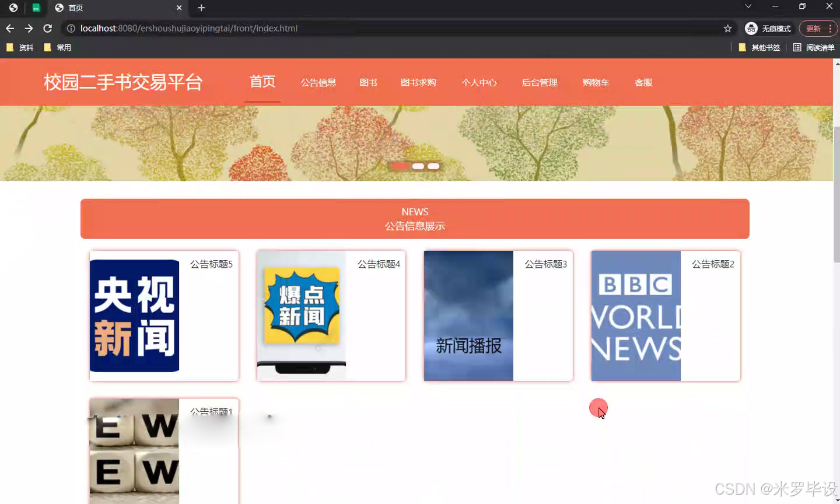The height and width of the screenshot is (504, 840).
Task: Go forward with the browser forward arrow
Action: click(29, 28)
